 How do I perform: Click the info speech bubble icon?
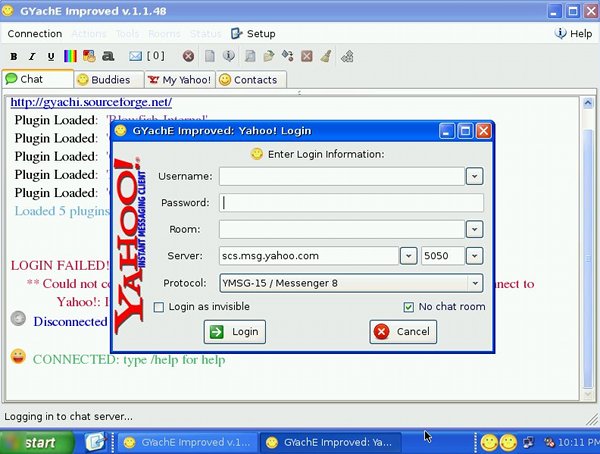pos(229,56)
